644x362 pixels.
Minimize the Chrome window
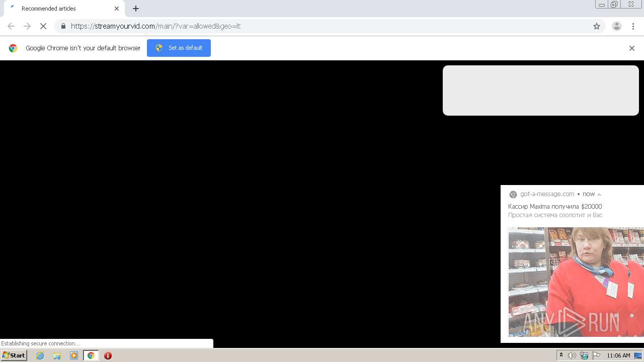(x=601, y=5)
